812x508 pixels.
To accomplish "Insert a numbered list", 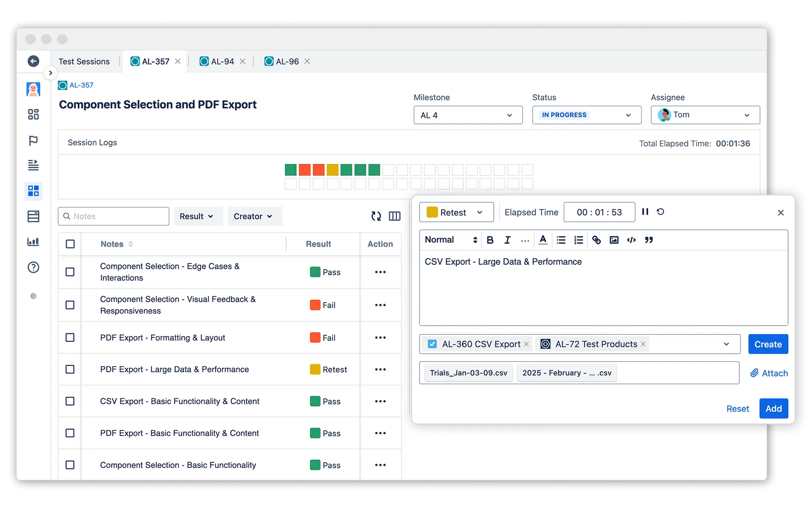I will pos(579,240).
